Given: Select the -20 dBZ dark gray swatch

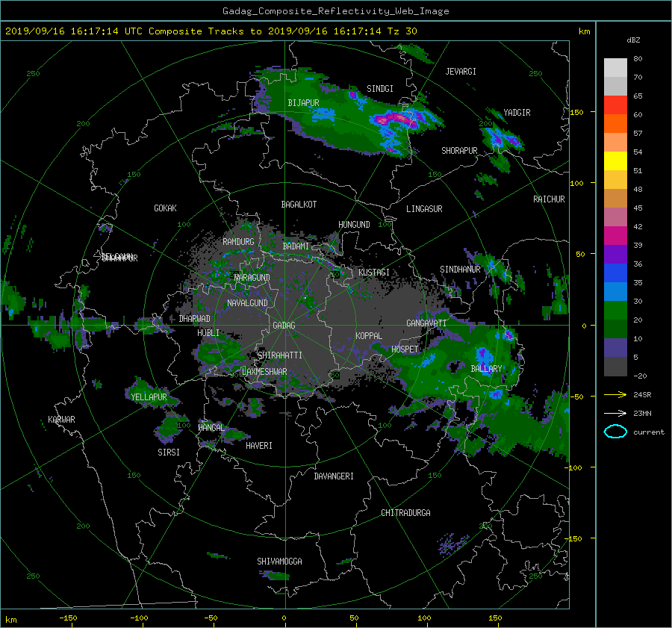Looking at the screenshot, I should tap(615, 367).
